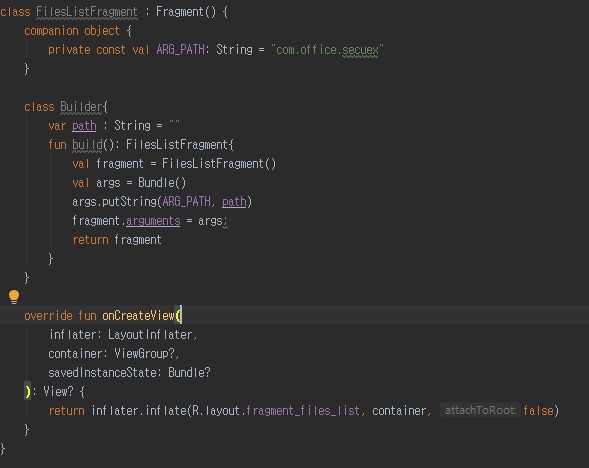Click the attachToRoot inlay hint
The image size is (589, 468).
coord(480,411)
